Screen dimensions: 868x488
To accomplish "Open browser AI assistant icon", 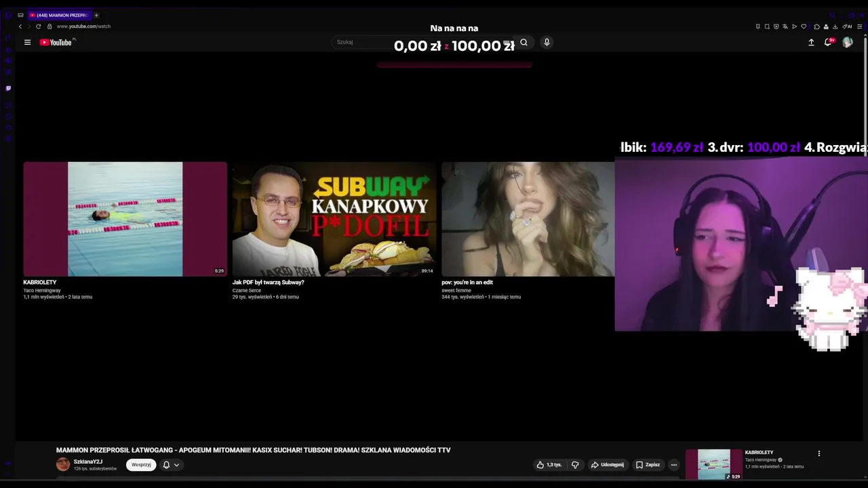I will [x=847, y=26].
